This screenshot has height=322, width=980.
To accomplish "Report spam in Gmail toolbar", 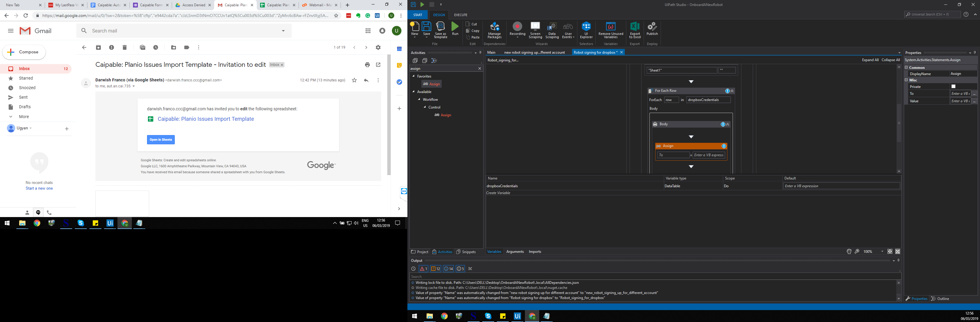I will click(112, 47).
